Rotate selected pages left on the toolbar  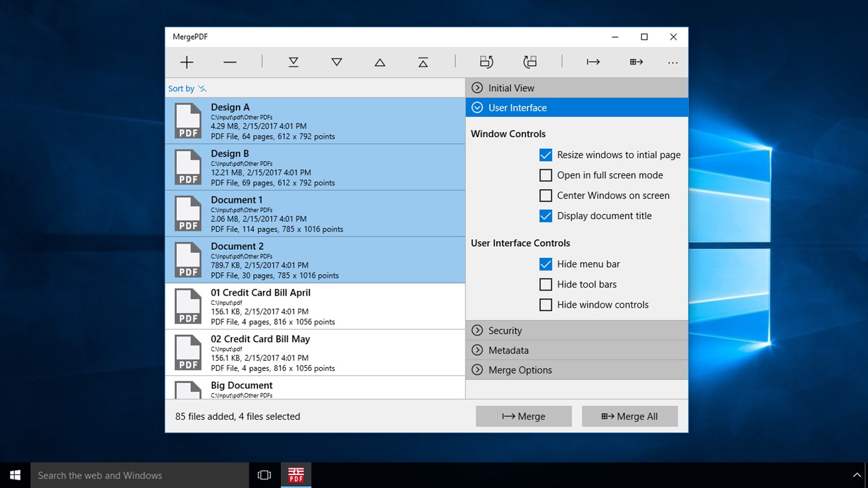(x=486, y=61)
